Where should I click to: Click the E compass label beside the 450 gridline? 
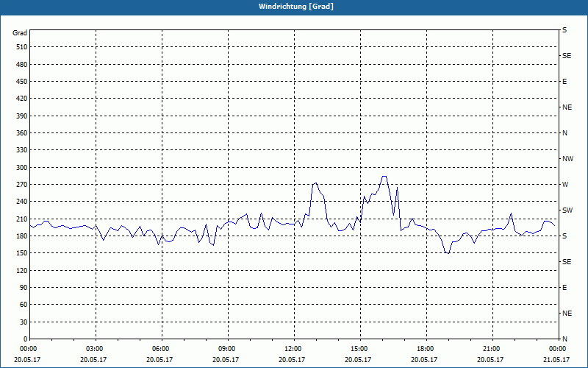tap(564, 82)
